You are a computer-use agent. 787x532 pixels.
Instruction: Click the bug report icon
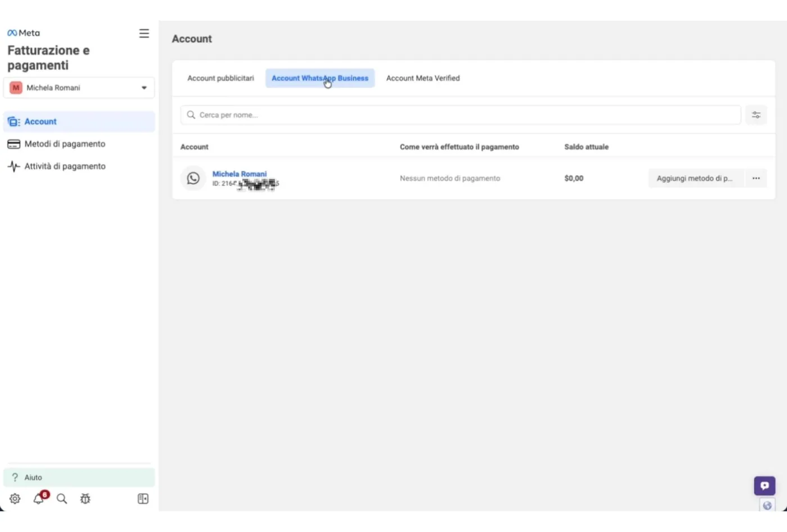[85, 499]
